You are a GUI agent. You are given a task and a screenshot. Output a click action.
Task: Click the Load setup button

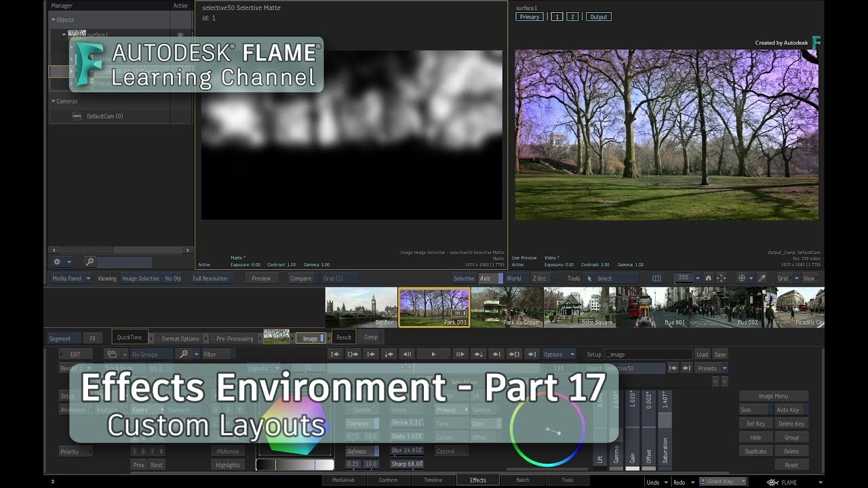pyautogui.click(x=702, y=354)
